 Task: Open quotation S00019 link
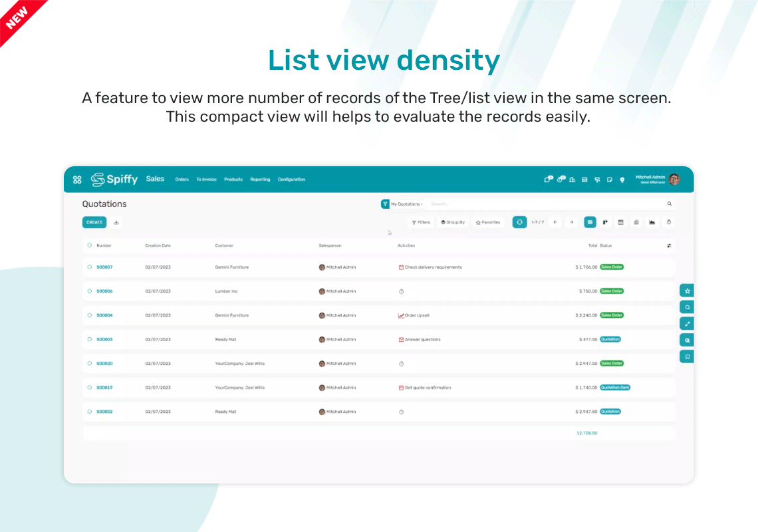104,388
